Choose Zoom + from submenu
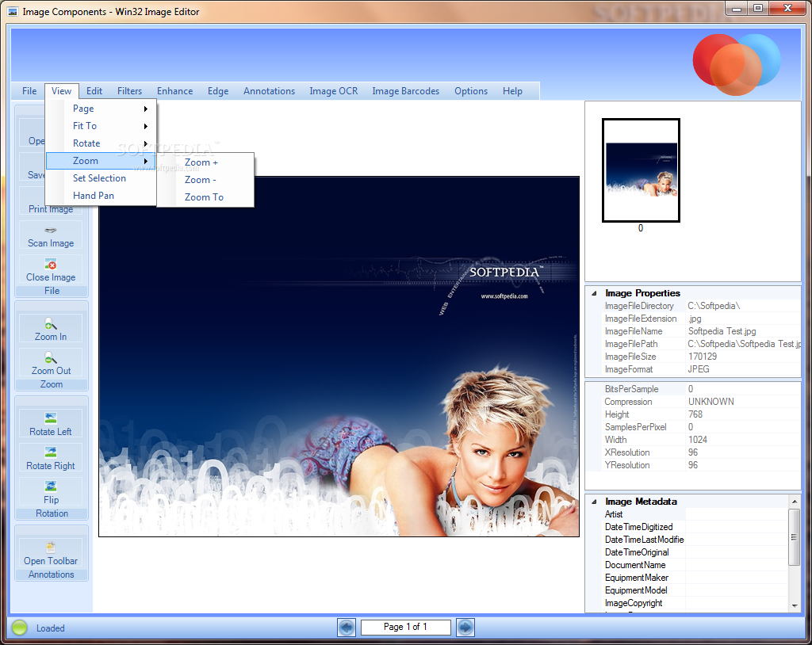 tap(205, 162)
